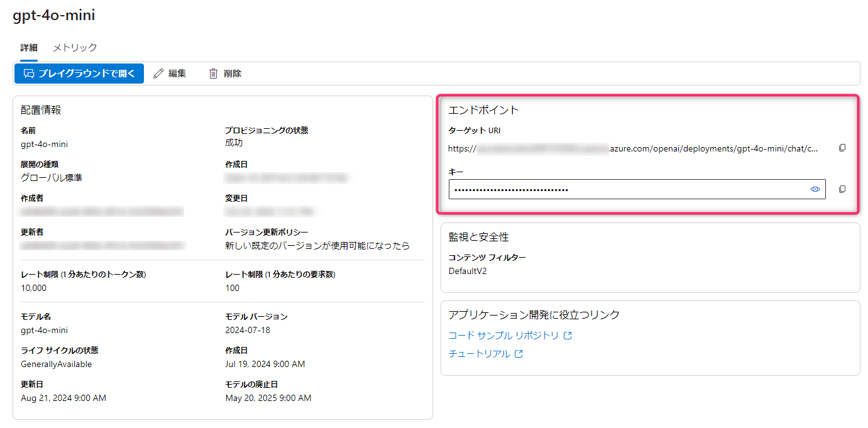This screenshot has height=428, width=868.
Task: Copy the キー value with copy icon
Action: point(842,189)
